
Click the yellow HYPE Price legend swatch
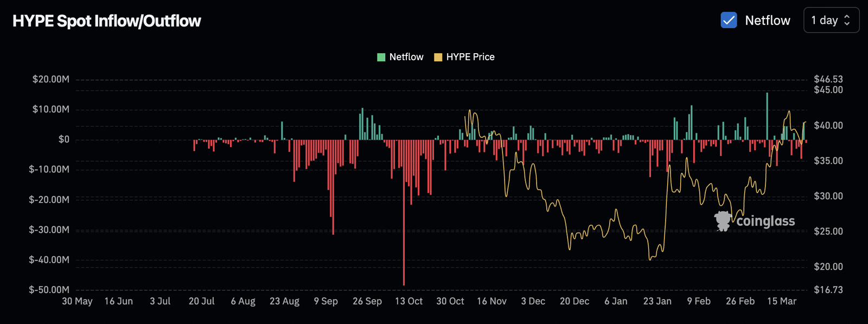coord(438,57)
